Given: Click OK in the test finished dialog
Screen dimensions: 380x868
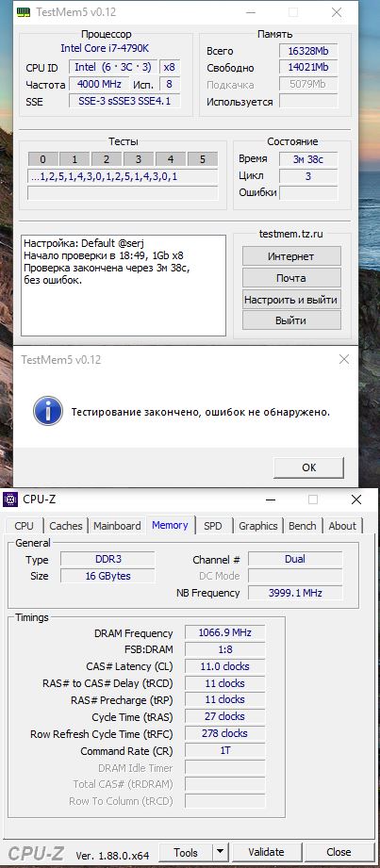Looking at the screenshot, I should coord(308,467).
